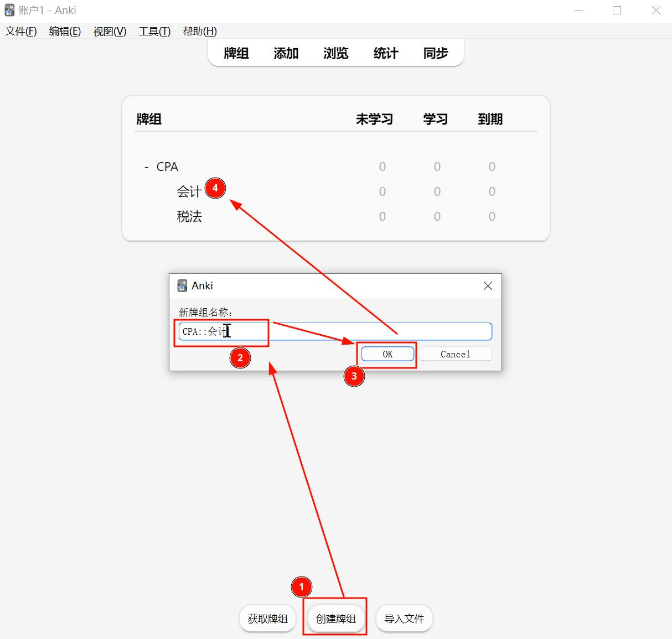This screenshot has width=672, height=639.
Task: Click the 获取牌组 button
Action: 268,619
